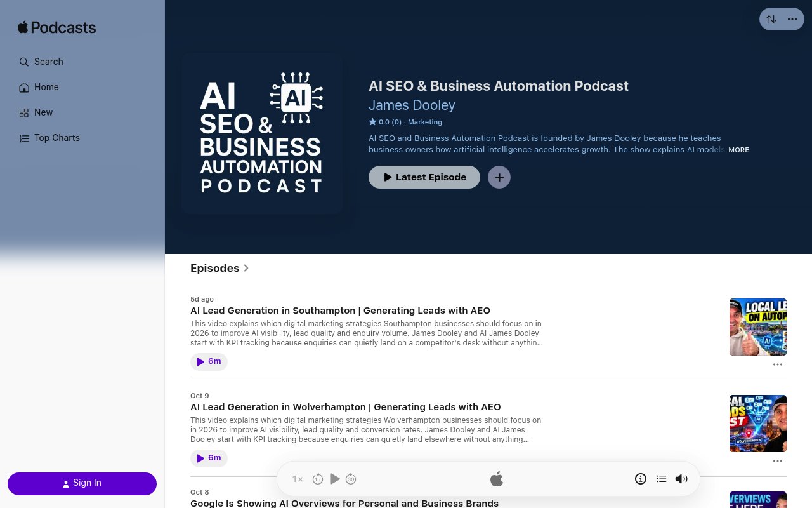Screen dimensions: 812x508
Task: Open the Wolverhampton AI Lead Generation episode title
Action: click(x=346, y=407)
